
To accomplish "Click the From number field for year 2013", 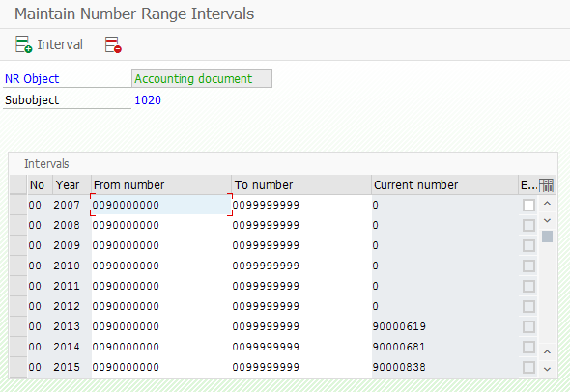I will (161, 326).
